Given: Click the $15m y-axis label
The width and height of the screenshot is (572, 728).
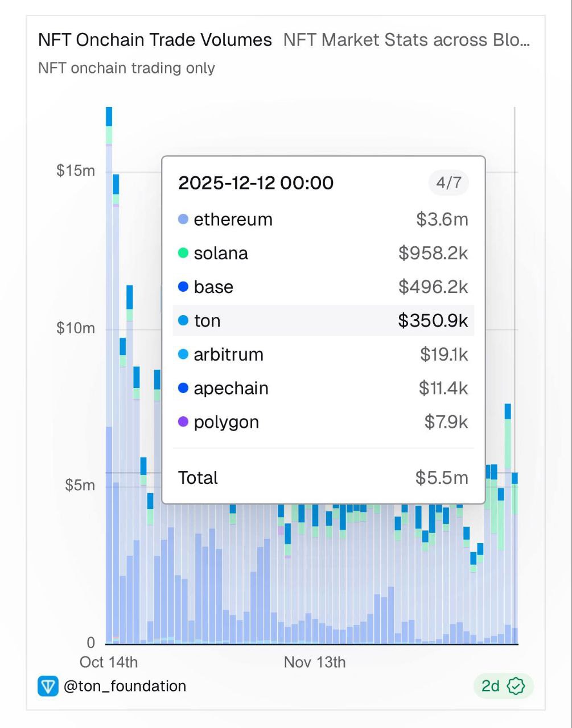Looking at the screenshot, I should [x=75, y=171].
